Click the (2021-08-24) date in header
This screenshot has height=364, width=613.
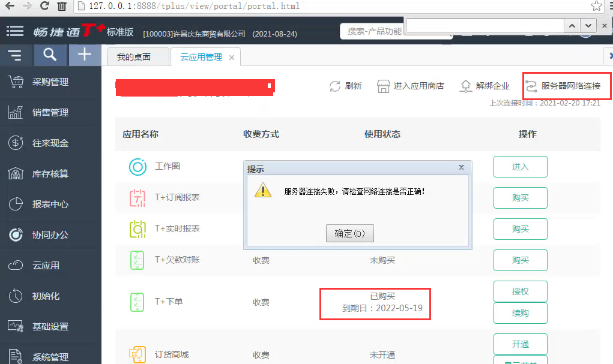275,34
